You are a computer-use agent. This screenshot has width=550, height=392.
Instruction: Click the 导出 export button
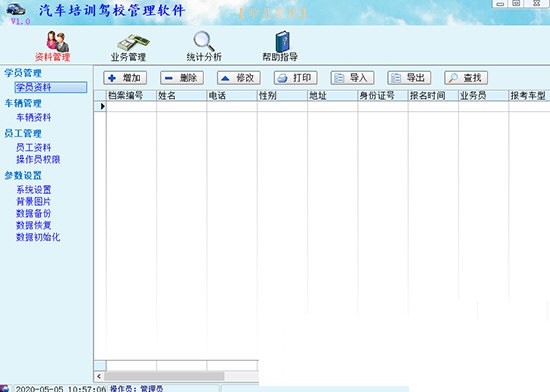point(409,78)
